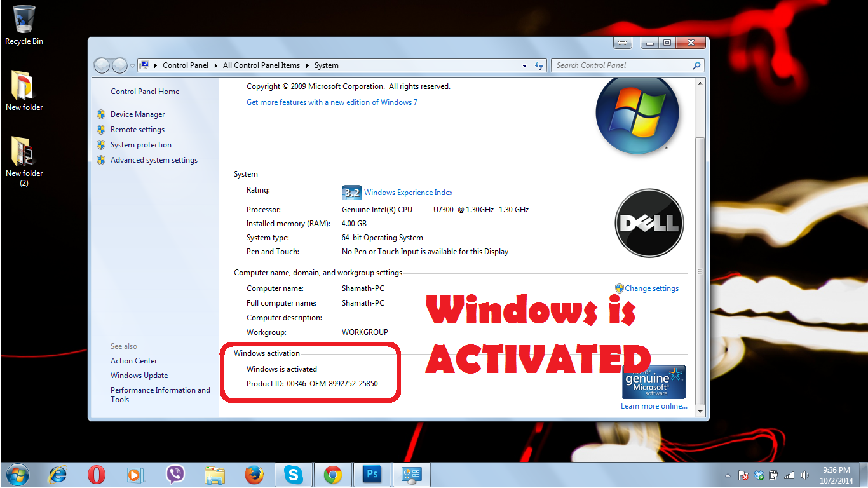This screenshot has height=488, width=868.
Task: Go to Control Panel breadcrumb
Action: tap(186, 65)
